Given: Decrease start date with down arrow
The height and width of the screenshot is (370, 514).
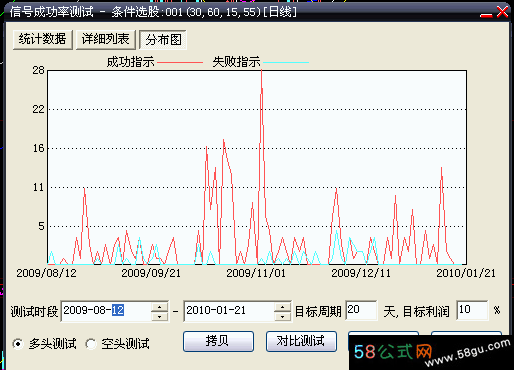Looking at the screenshot, I should point(160,316).
